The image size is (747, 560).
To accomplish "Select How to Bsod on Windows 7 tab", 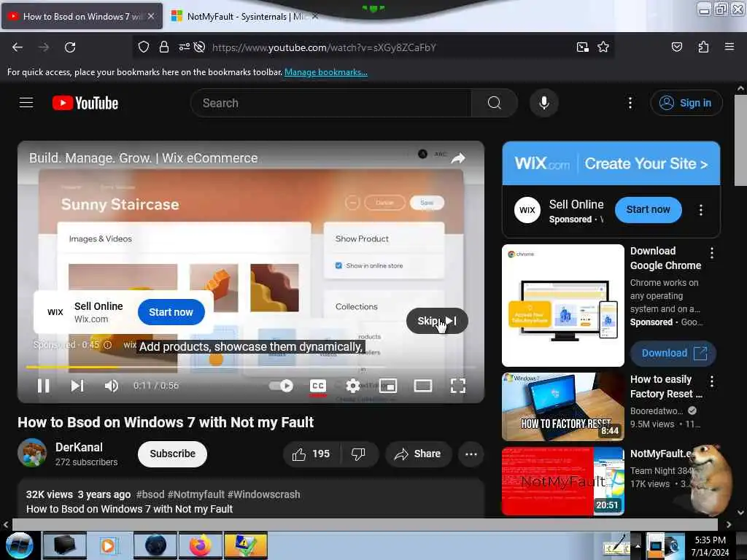I will 82,17.
